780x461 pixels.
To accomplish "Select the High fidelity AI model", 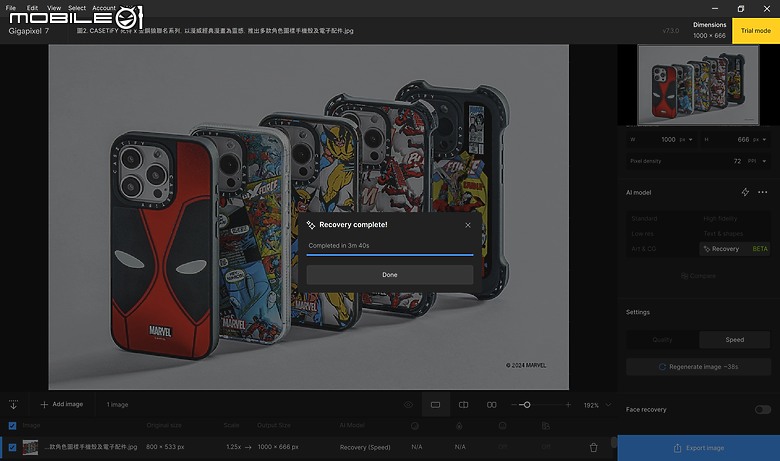I will click(720, 219).
